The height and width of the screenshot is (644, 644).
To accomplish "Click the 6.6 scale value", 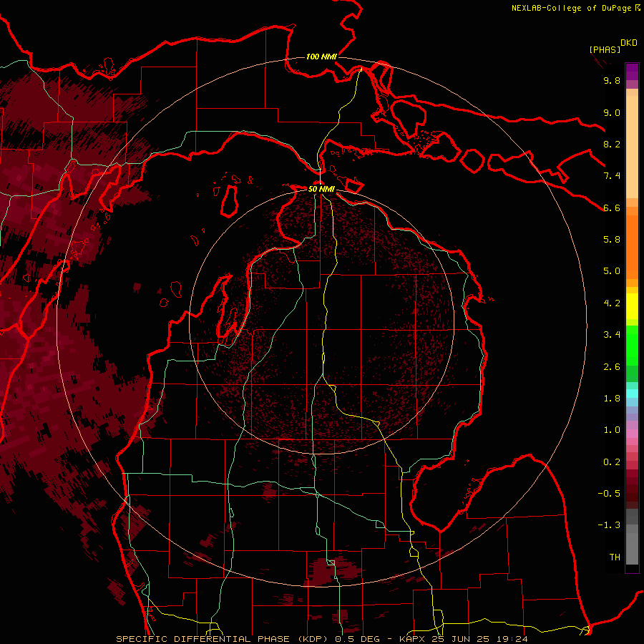I will [612, 208].
